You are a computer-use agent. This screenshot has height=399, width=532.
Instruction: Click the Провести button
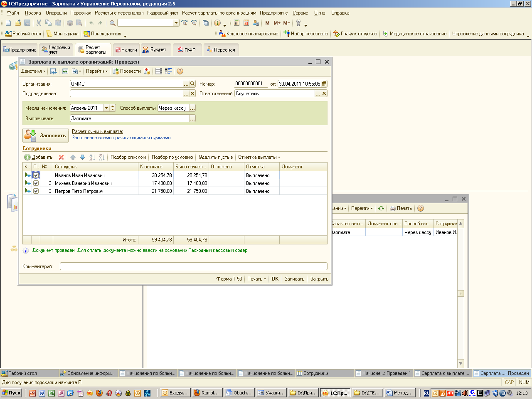point(127,71)
